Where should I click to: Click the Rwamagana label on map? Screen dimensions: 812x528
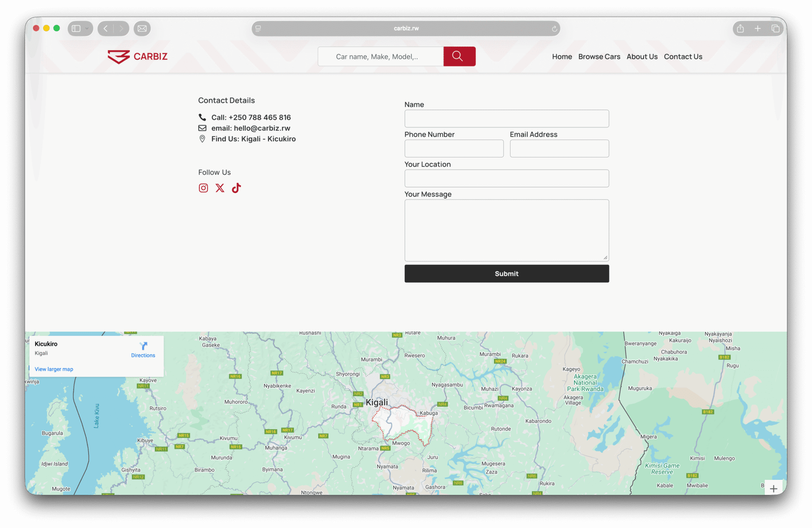click(x=499, y=406)
